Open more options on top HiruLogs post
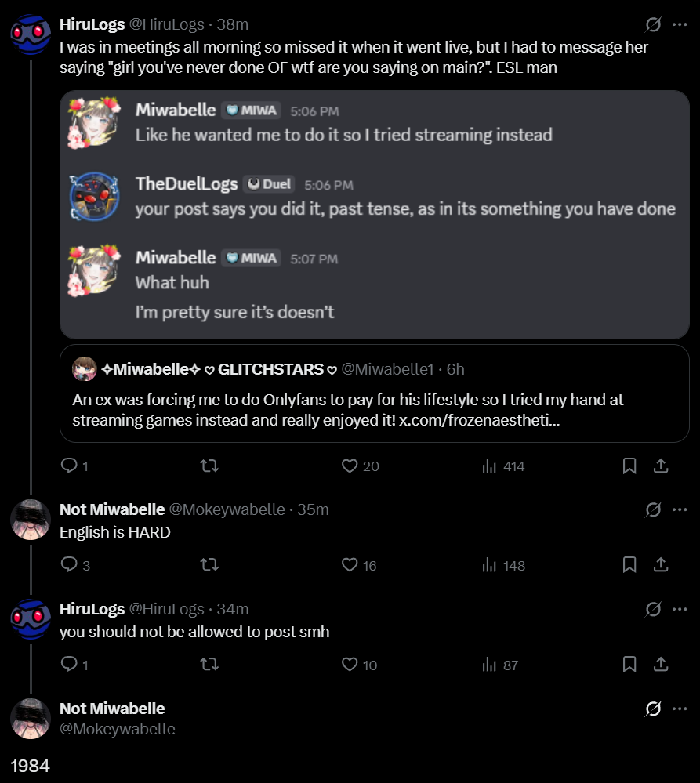 coord(680,25)
